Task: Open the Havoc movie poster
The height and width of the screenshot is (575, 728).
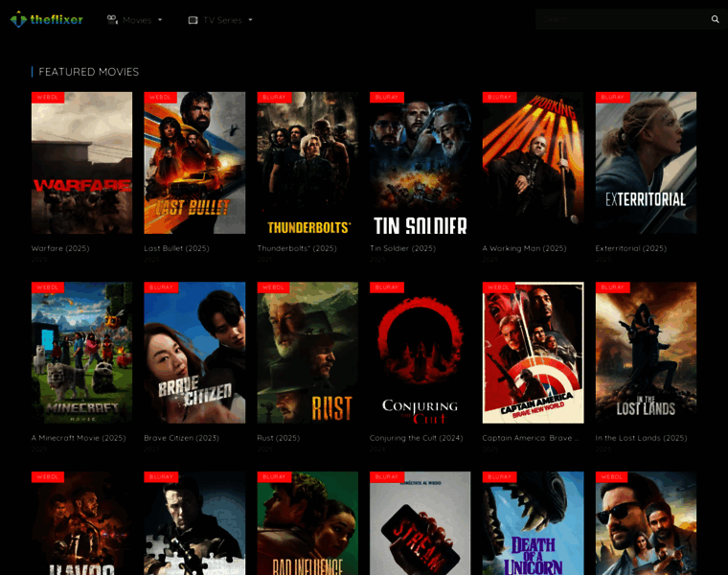Action: tap(81, 523)
